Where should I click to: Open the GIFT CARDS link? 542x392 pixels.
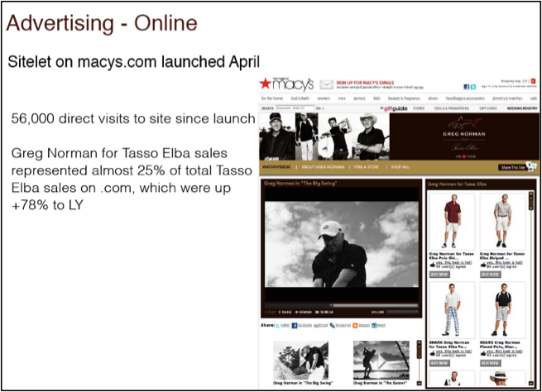coord(487,108)
